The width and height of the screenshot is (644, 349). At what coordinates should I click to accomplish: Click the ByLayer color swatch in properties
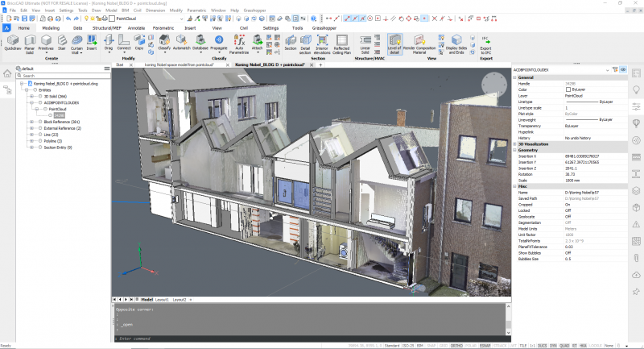(568, 89)
